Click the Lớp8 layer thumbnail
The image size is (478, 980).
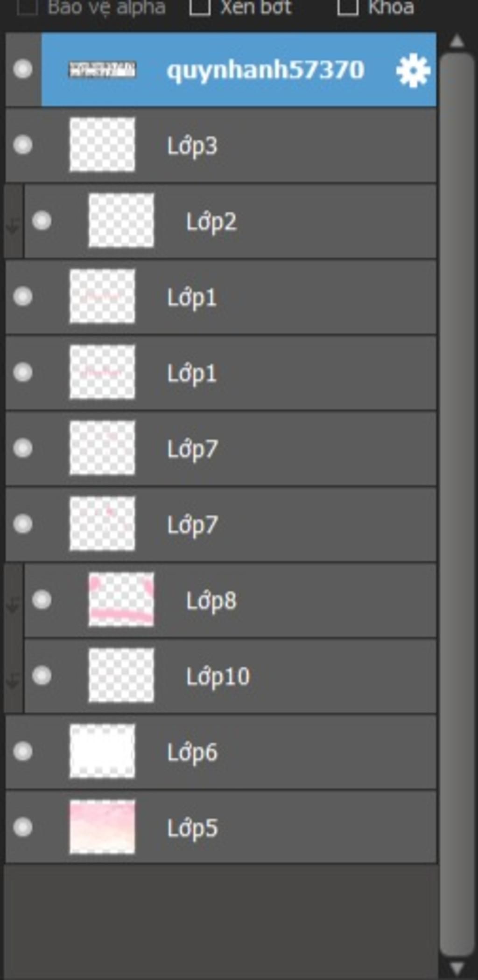pyautogui.click(x=121, y=600)
